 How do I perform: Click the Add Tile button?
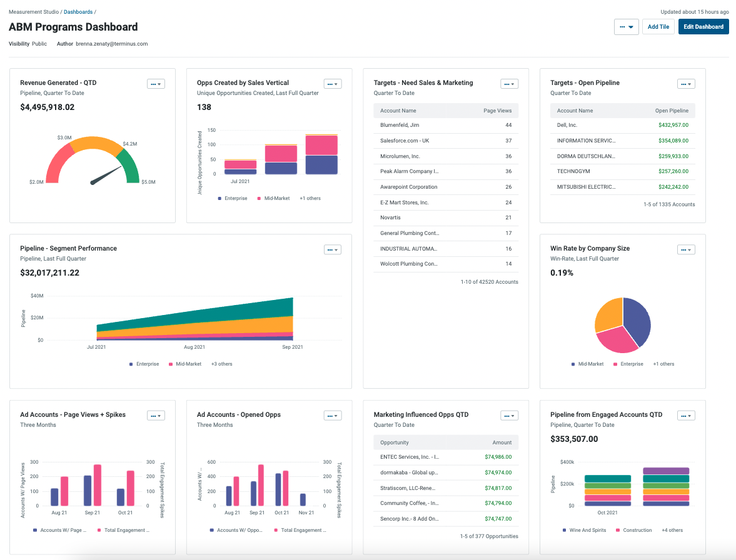coord(658,26)
